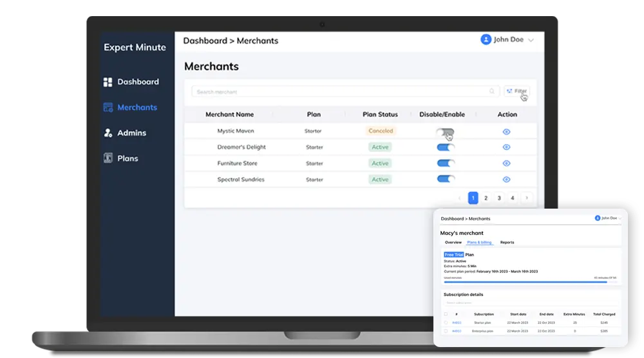Click the Dreamer's Delight merchant name
This screenshot has width=644, height=358.
pyautogui.click(x=241, y=147)
